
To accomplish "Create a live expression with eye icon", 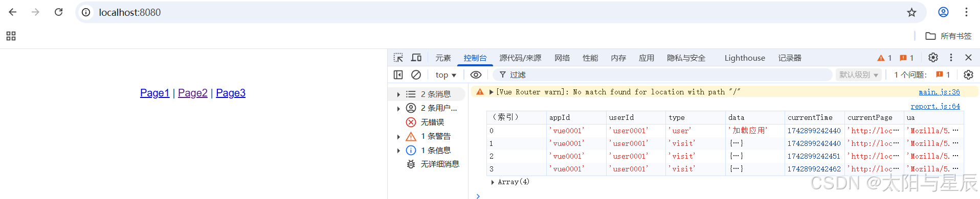I will tap(476, 74).
